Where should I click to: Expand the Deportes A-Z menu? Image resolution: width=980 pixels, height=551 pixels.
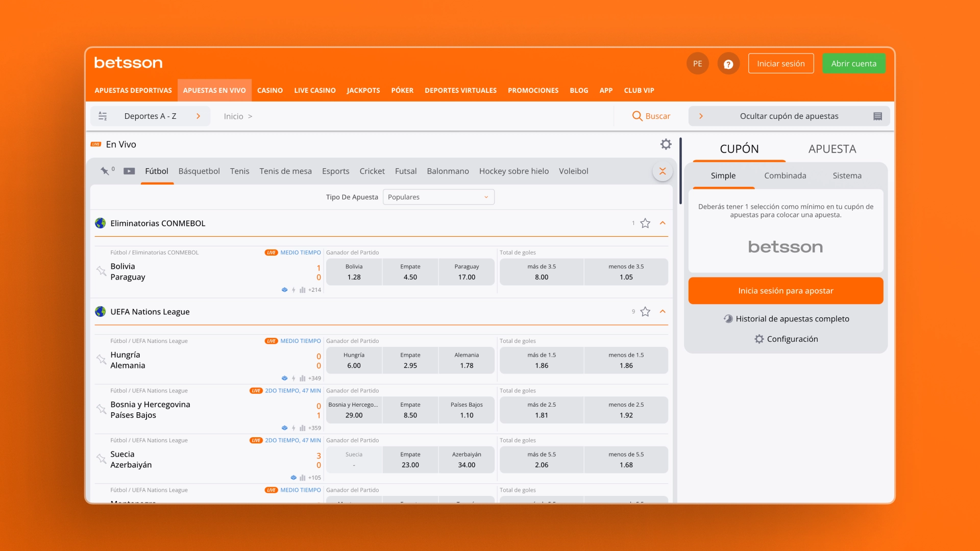[198, 116]
